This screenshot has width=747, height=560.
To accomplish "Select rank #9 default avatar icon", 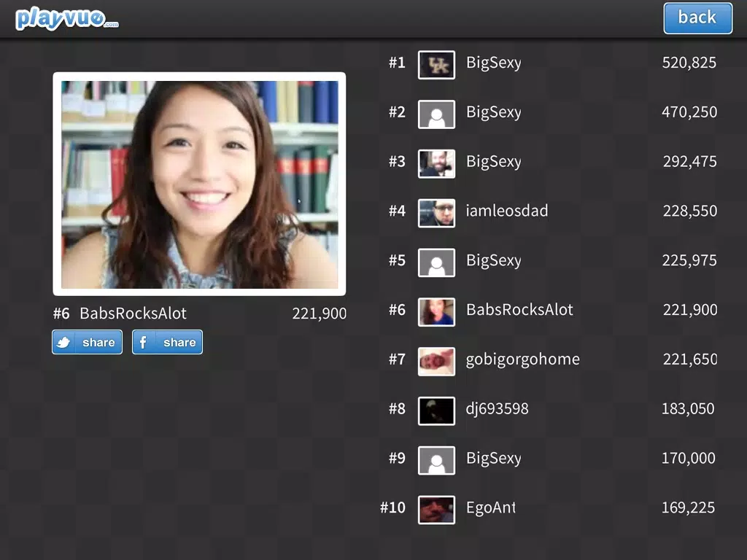I will coord(436,461).
